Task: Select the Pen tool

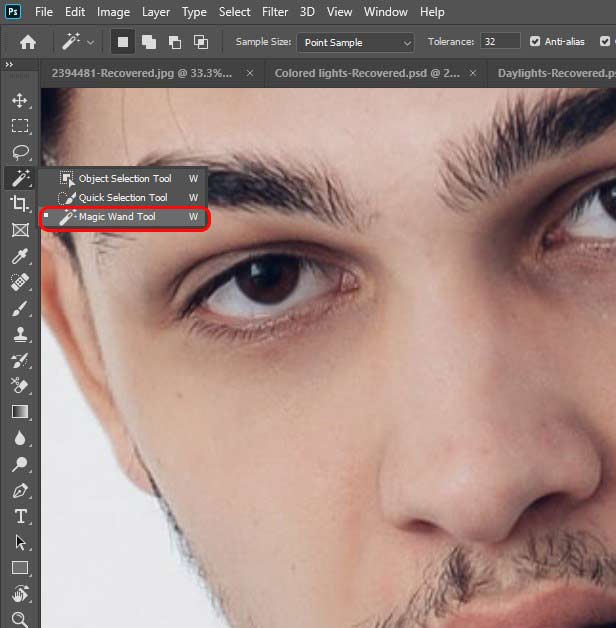Action: click(20, 491)
